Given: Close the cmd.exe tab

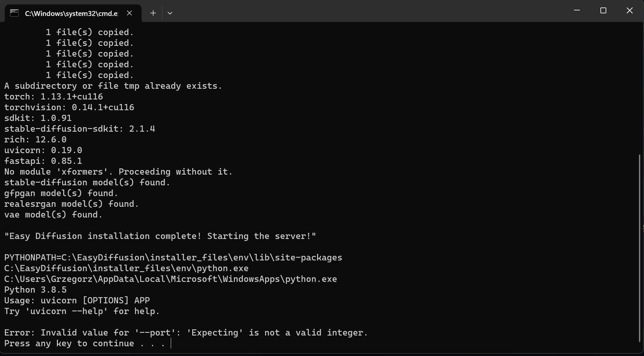Looking at the screenshot, I should pos(129,13).
